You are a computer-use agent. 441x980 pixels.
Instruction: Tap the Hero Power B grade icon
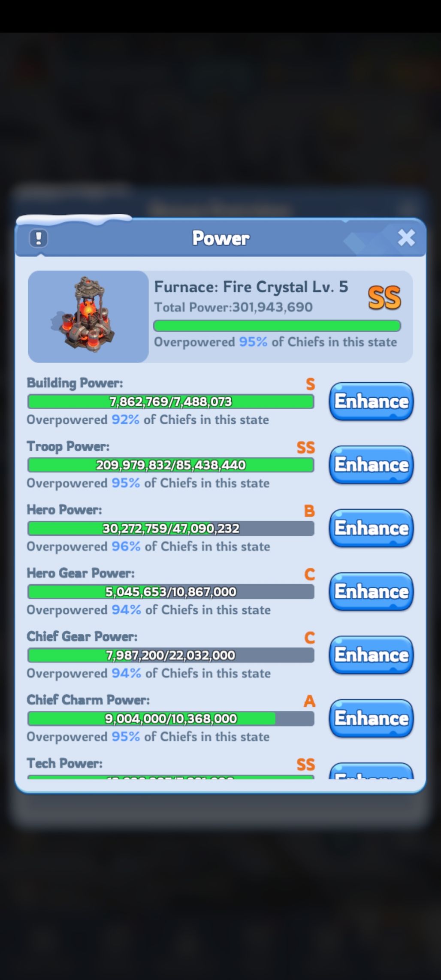(x=309, y=511)
